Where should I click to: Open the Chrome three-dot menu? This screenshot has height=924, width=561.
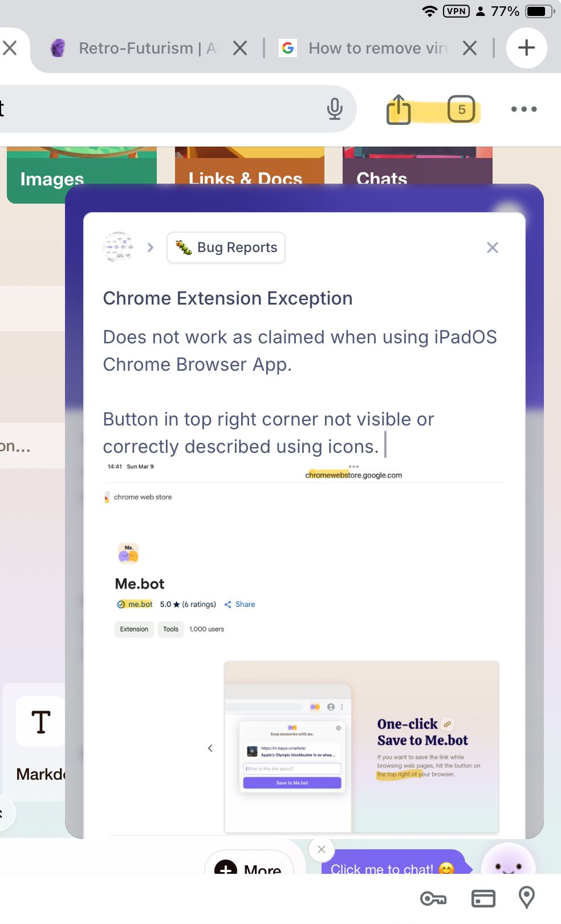coord(524,109)
